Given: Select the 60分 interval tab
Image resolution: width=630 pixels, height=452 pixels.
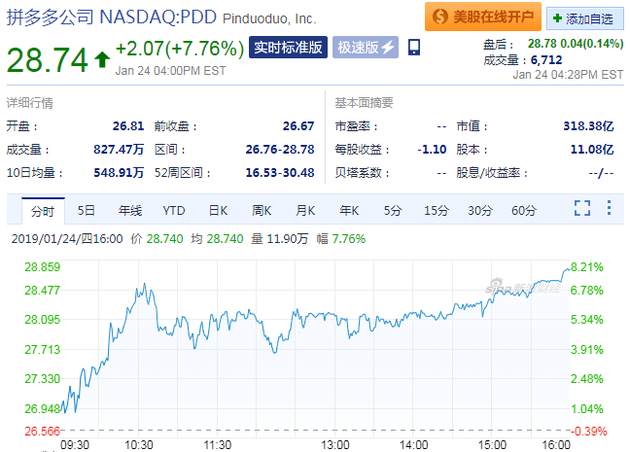Looking at the screenshot, I should click(524, 210).
